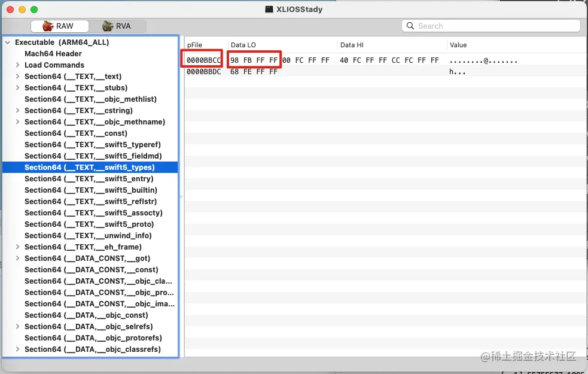Switch to RVA address mode

[117, 26]
